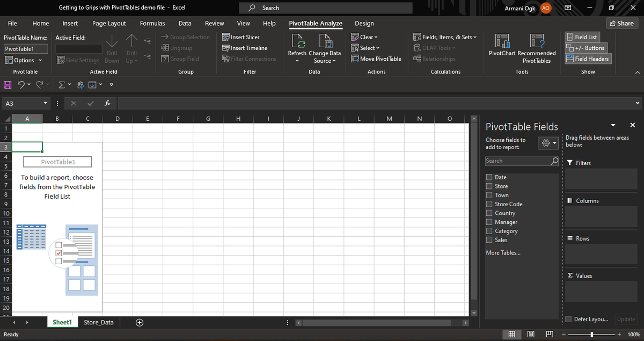The height and width of the screenshot is (341, 644).
Task: Click the AutoSum sigma icon
Action: click(x=61, y=84)
